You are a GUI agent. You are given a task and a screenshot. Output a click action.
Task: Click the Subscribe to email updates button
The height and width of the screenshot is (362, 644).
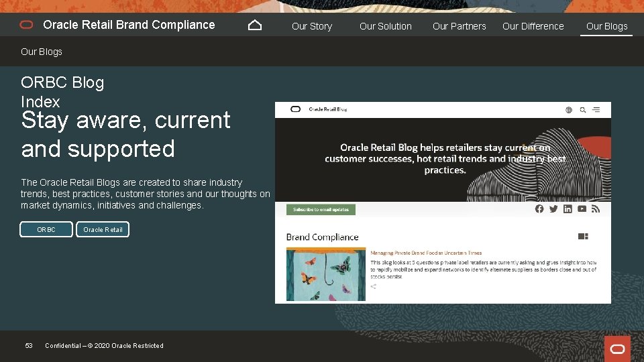321,210
